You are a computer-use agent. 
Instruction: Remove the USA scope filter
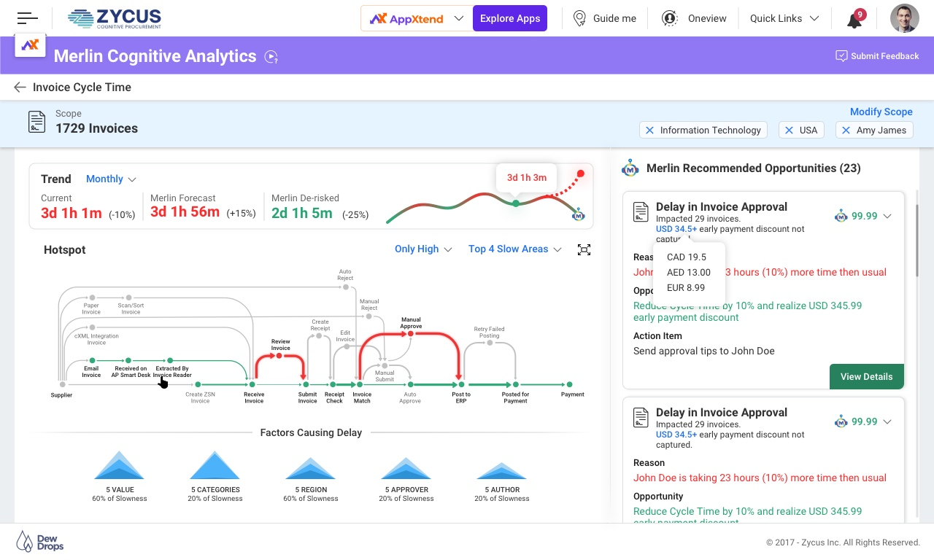click(x=789, y=131)
